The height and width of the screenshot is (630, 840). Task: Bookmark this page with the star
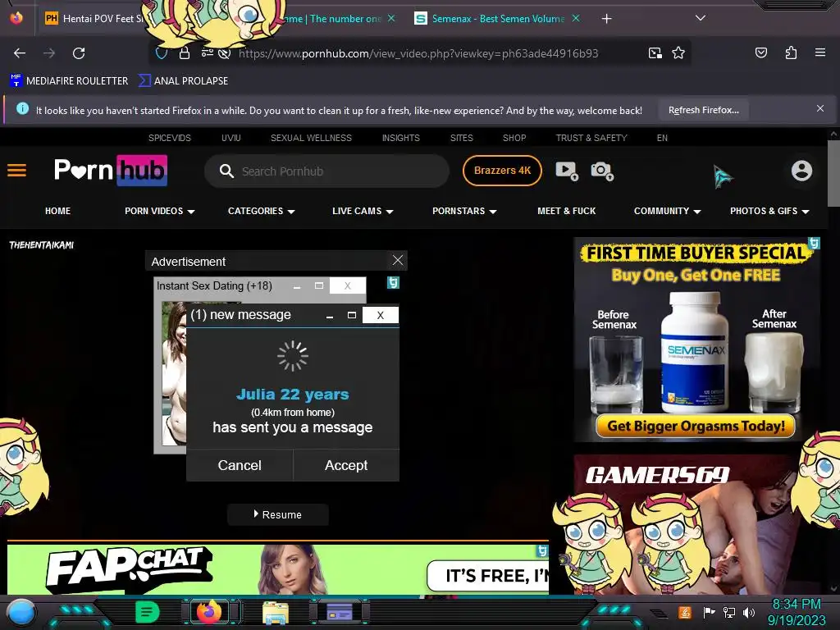[678, 53]
